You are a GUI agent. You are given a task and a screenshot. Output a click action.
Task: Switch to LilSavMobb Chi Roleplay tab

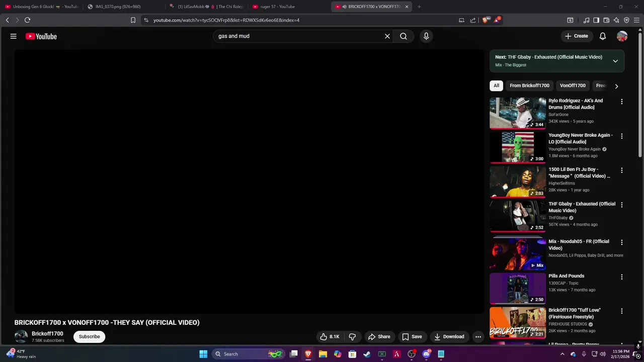[206, 7]
